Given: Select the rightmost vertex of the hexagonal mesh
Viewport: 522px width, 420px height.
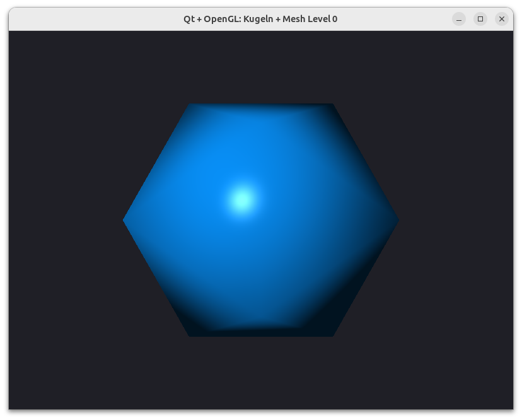Looking at the screenshot, I should click(398, 220).
